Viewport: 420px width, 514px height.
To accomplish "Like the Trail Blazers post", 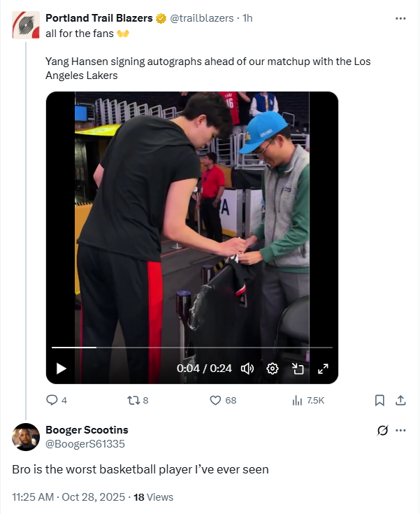I will pos(216,401).
